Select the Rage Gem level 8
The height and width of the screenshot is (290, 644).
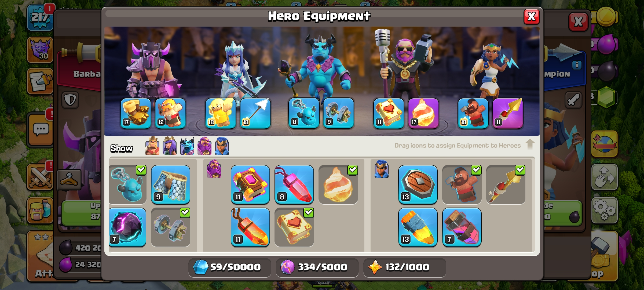pyautogui.click(x=294, y=185)
